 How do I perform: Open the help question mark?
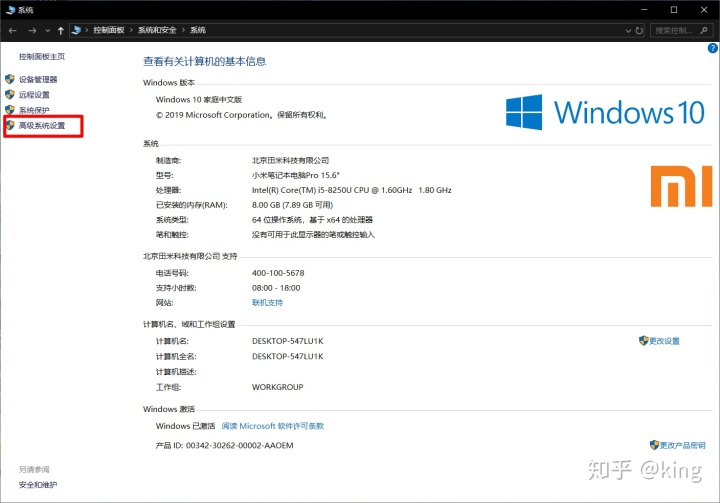pos(713,48)
